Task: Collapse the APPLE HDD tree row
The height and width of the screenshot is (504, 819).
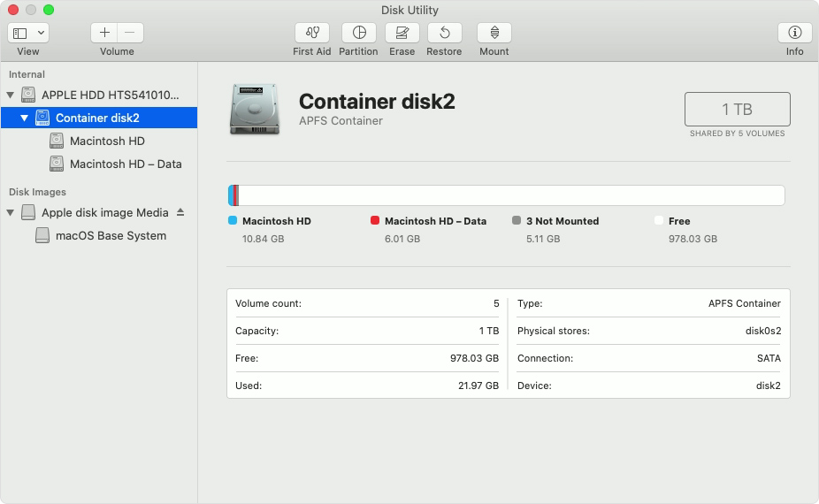Action: tap(10, 95)
